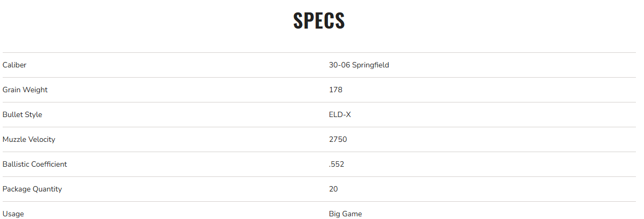Screen dimensions: 644x219
Task: Click the Bullet Style label
Action: coord(22,115)
